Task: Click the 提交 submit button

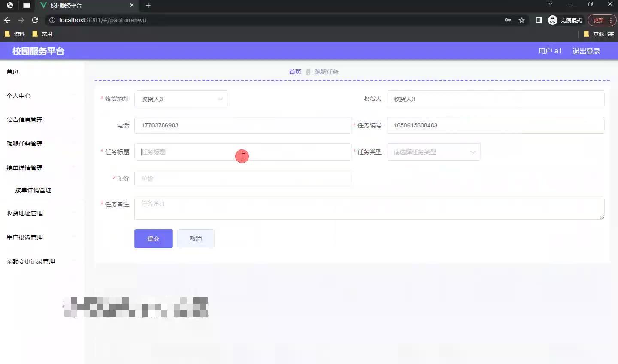Action: click(153, 239)
